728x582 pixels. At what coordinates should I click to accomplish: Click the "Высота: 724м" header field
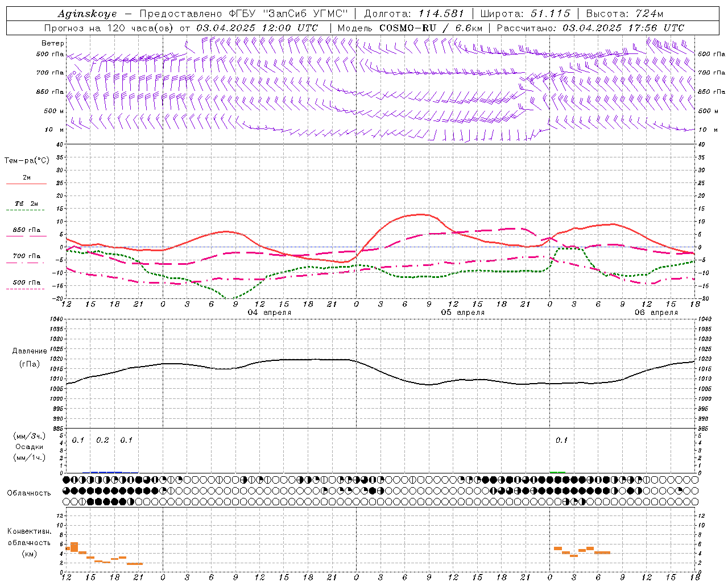coord(624,14)
